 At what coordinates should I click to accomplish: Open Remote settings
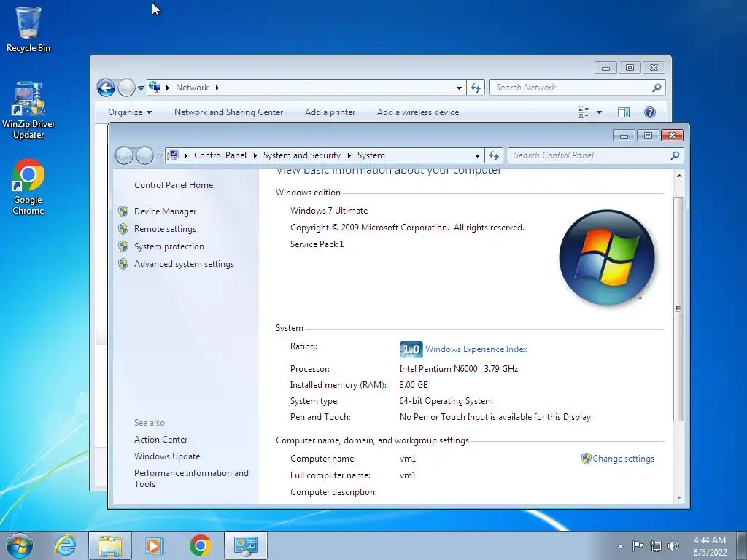pyautogui.click(x=165, y=229)
